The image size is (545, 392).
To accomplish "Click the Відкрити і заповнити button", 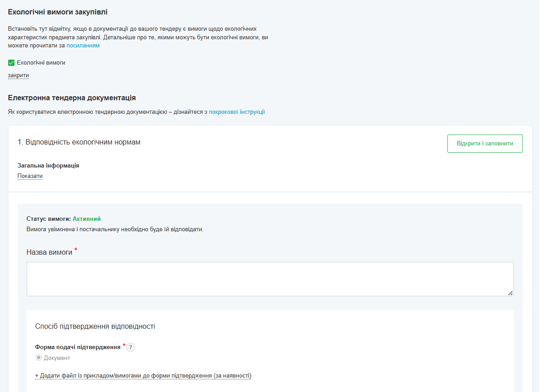I will [485, 143].
